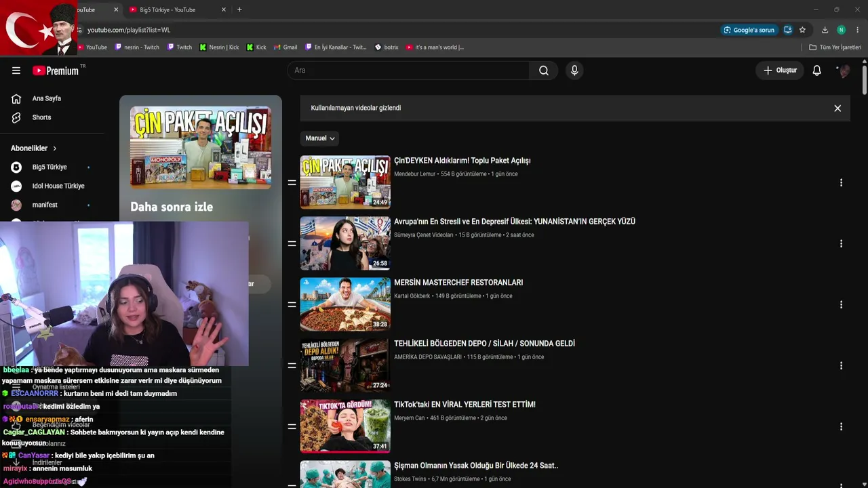This screenshot has width=868, height=488.
Task: Open Shorts from the sidebar
Action: [41, 117]
